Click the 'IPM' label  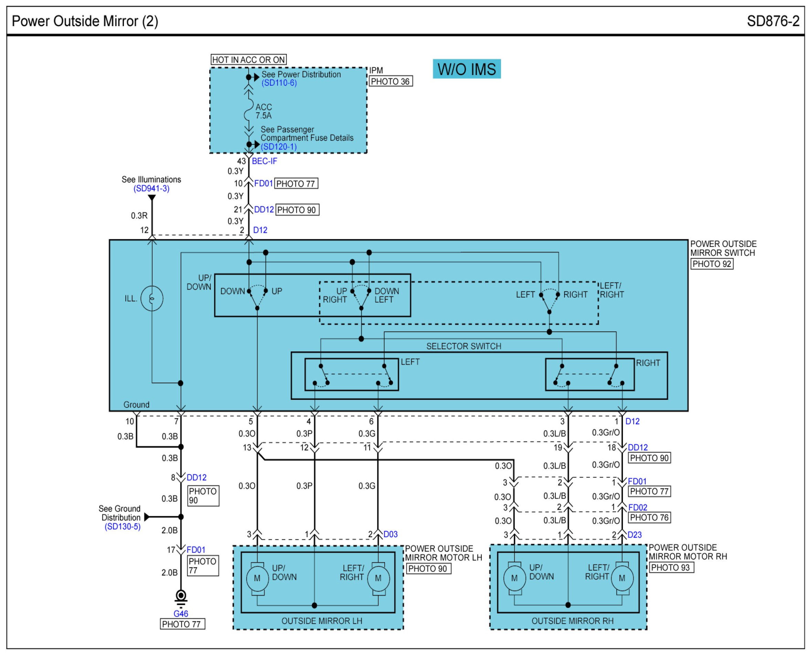tap(376, 71)
